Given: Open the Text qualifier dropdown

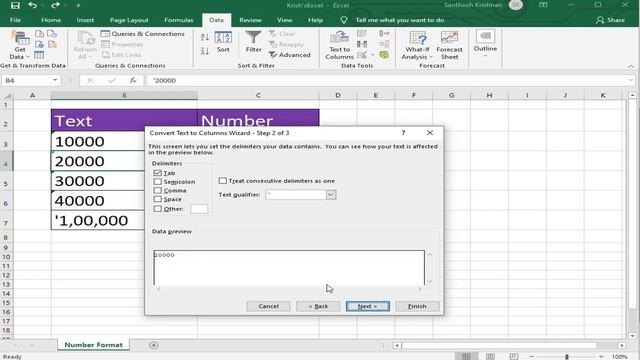Looking at the screenshot, I should (x=331, y=195).
